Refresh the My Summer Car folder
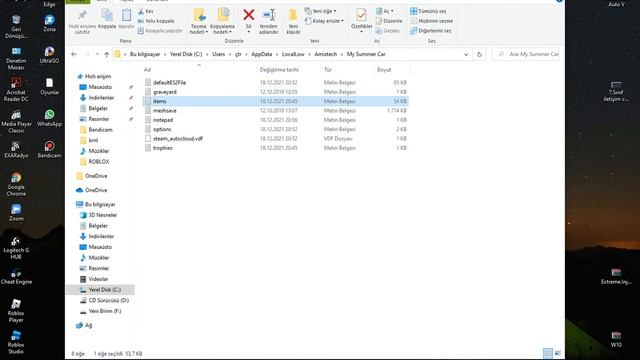Viewport: 640px width, 360px height. point(479,54)
